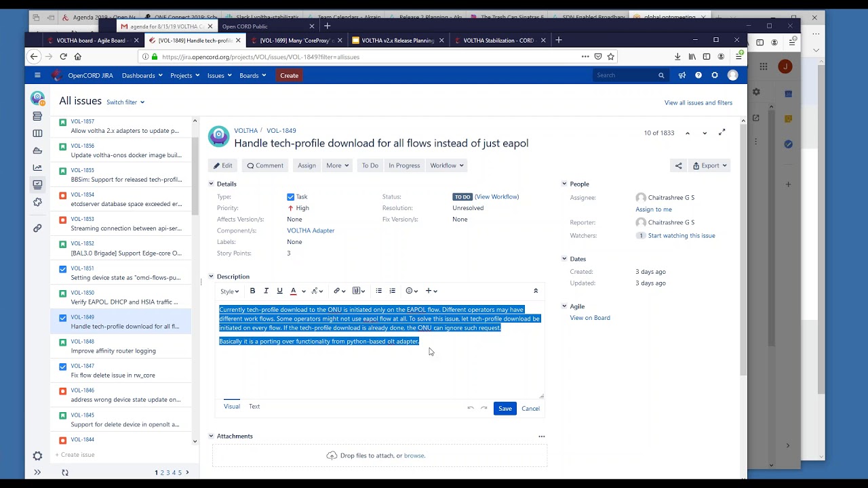
Task: Open the VOLTHA Adapter component link
Action: point(311,230)
